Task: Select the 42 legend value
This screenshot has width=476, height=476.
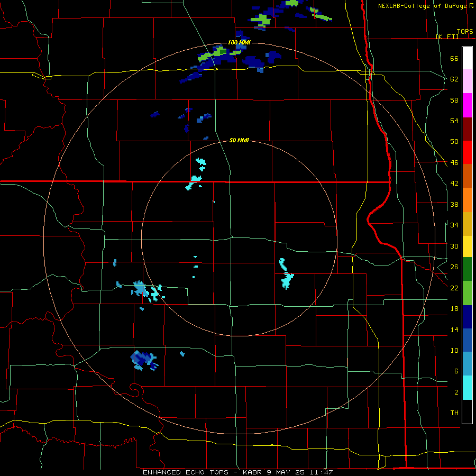Action: (454, 184)
